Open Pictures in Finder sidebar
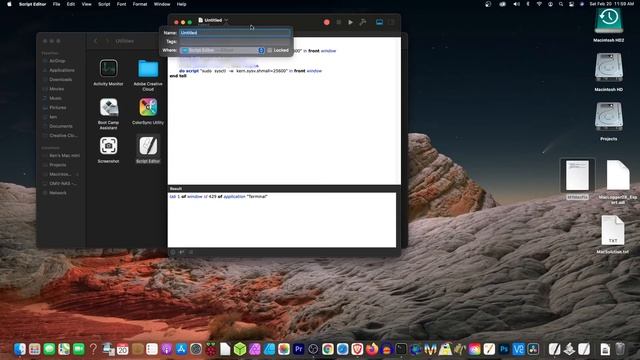 58,108
